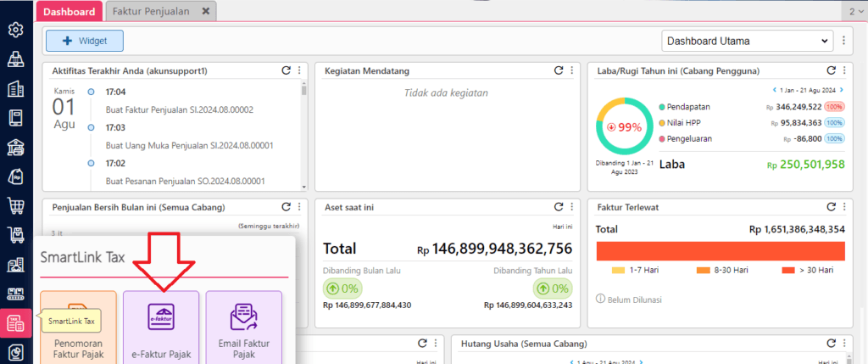This screenshot has height=364, width=868.
Task: Refresh the Kegiatan Mendatang widget
Action: (x=559, y=71)
